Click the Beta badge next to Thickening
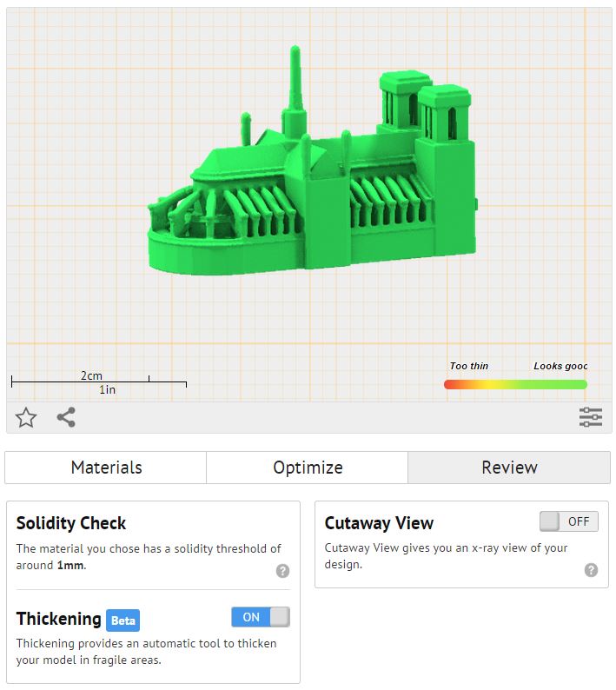This screenshot has height=690, width=616. pos(123,620)
